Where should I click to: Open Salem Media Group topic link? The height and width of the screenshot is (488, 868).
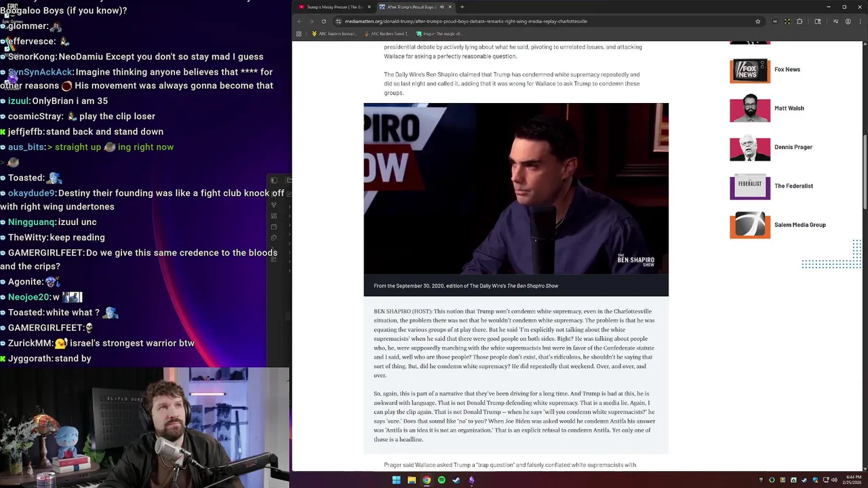[800, 224]
